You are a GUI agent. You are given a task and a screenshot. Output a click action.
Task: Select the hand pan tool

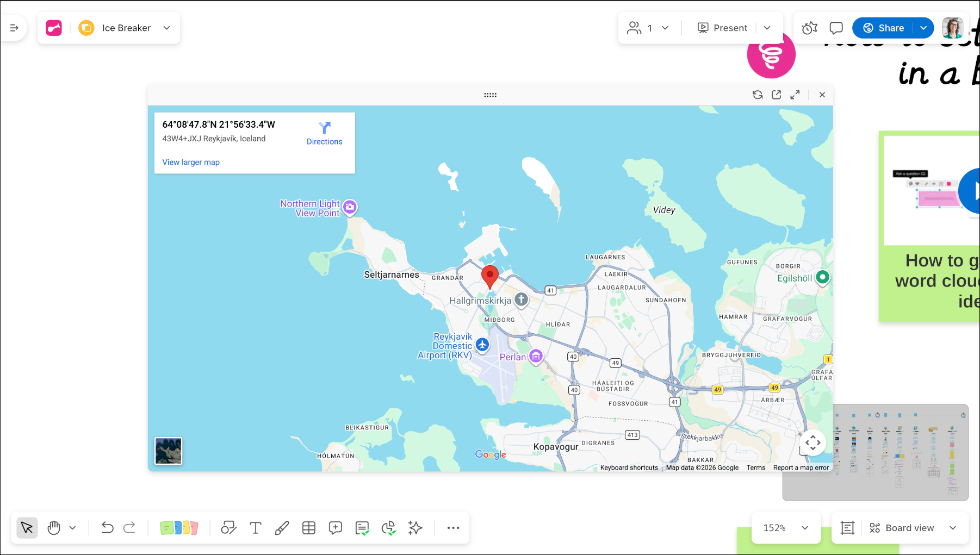[54, 528]
